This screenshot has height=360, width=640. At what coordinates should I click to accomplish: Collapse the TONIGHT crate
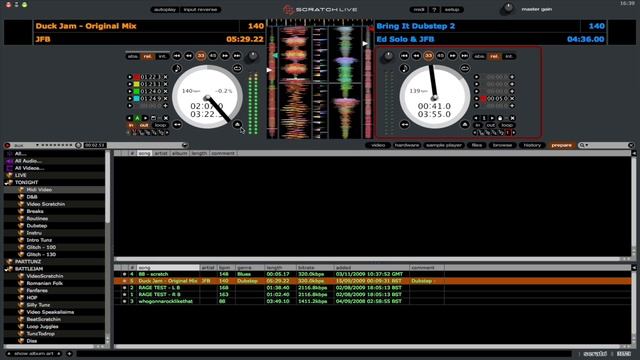[7, 184]
